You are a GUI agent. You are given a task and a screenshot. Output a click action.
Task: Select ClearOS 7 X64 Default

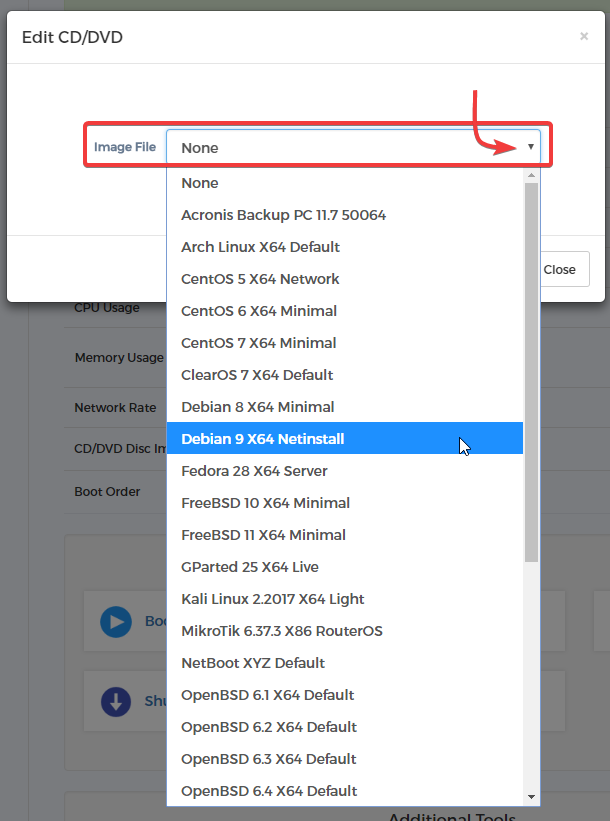[345, 375]
